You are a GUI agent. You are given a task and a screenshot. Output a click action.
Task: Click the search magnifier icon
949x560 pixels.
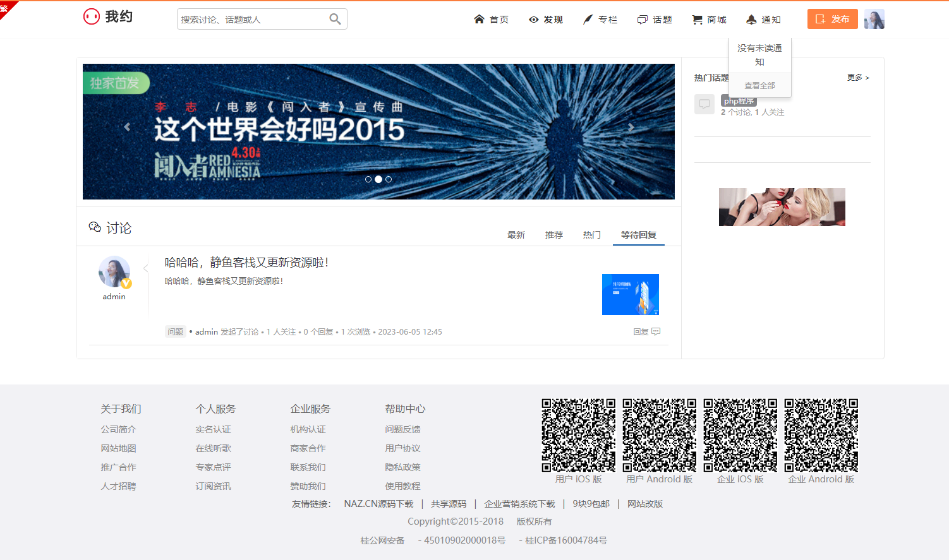point(335,20)
